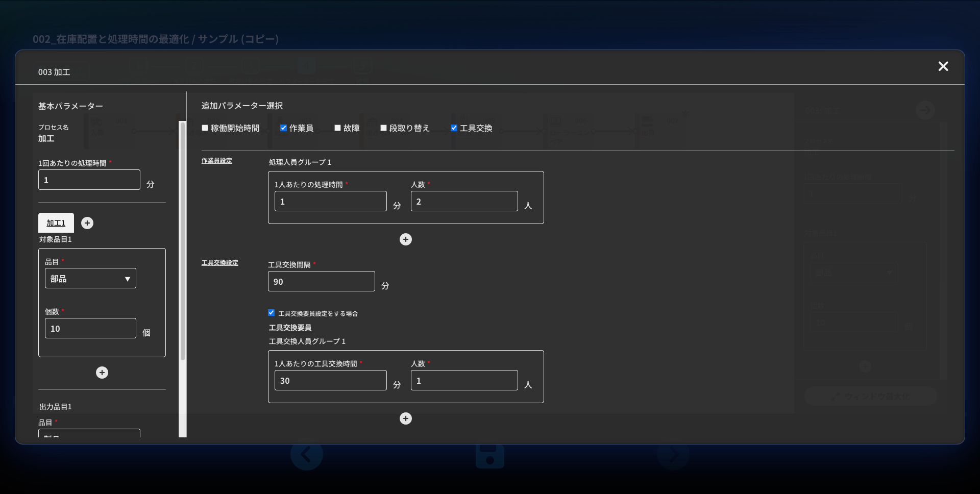980x494 pixels.
Task: Edit the 工具交換間隔 field showing 90
Action: pyautogui.click(x=321, y=282)
